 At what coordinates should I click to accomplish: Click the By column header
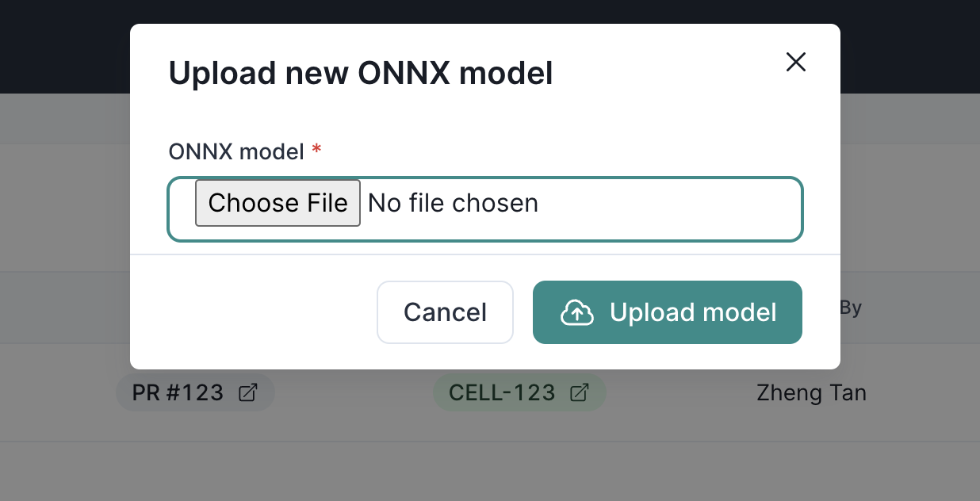[852, 308]
